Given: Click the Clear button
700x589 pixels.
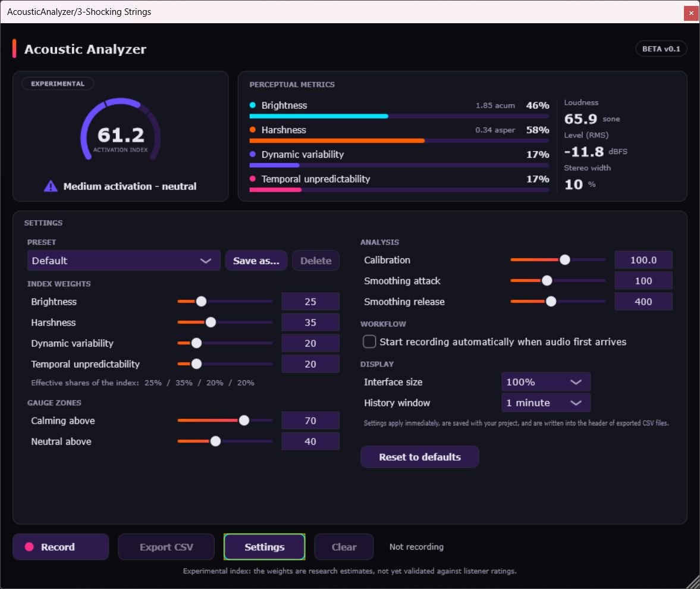Looking at the screenshot, I should [344, 547].
